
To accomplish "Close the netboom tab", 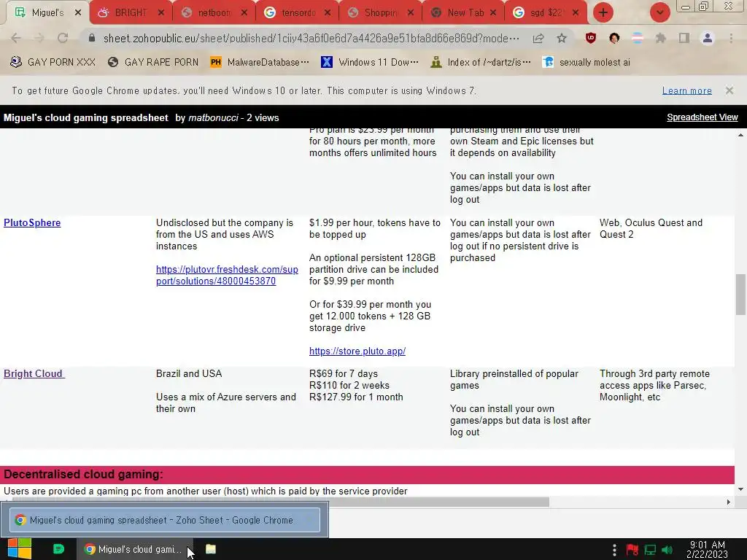I will [244, 13].
